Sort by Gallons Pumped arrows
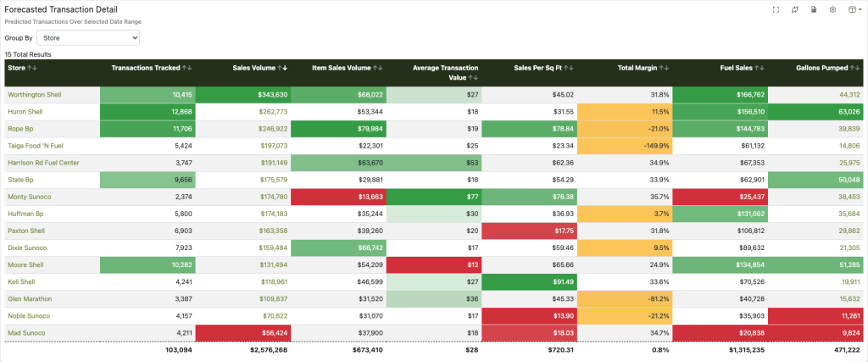The width and height of the screenshot is (868, 362). (854, 68)
